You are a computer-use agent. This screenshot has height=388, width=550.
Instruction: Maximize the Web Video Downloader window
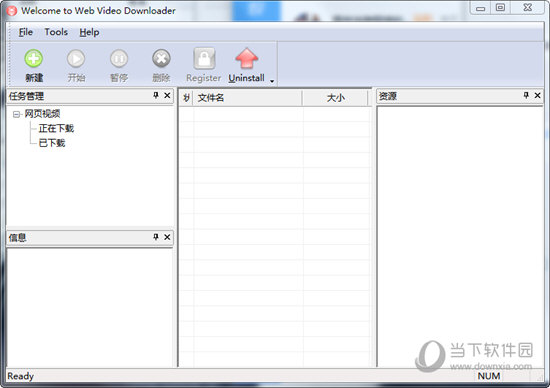(x=500, y=8)
